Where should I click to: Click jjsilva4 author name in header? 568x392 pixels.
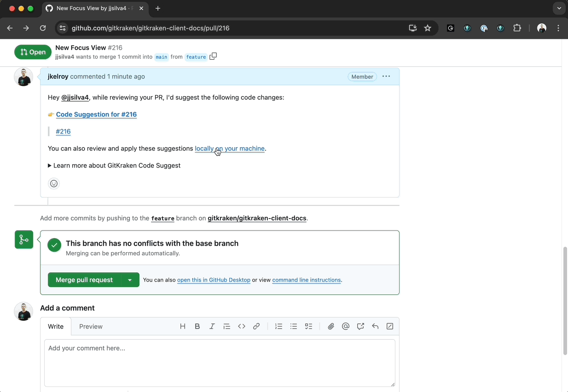(64, 57)
